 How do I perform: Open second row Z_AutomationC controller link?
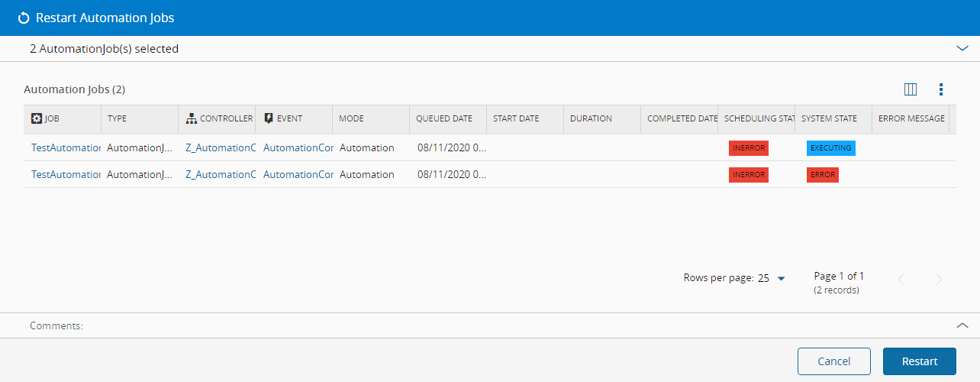pos(220,174)
